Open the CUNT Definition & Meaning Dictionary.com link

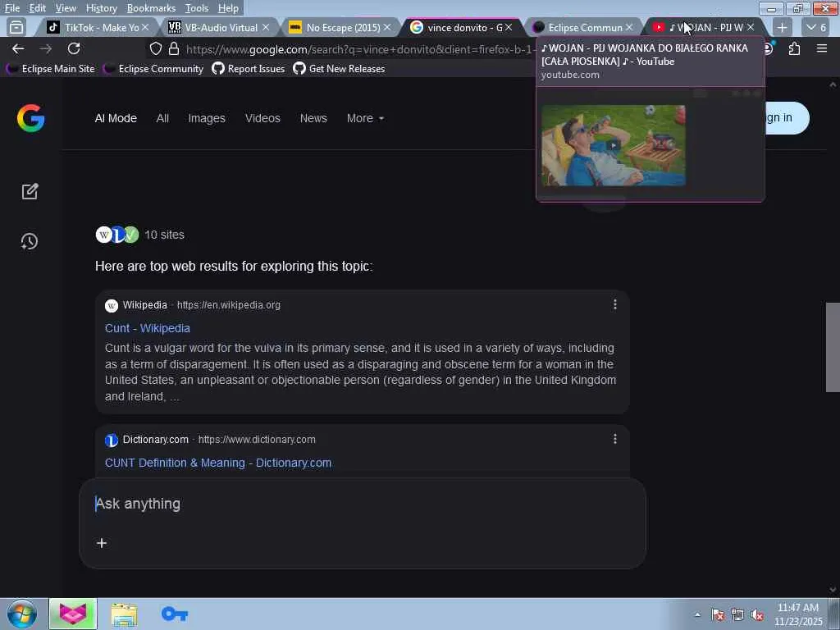pyautogui.click(x=218, y=463)
